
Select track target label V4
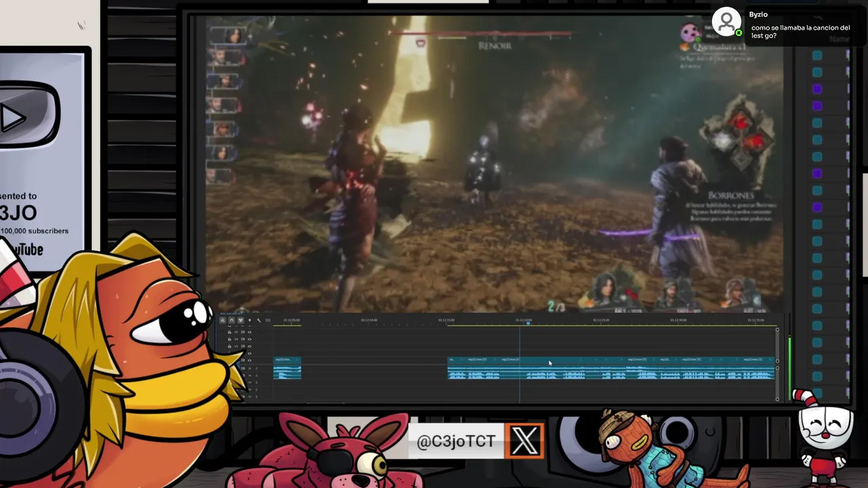coord(236,339)
